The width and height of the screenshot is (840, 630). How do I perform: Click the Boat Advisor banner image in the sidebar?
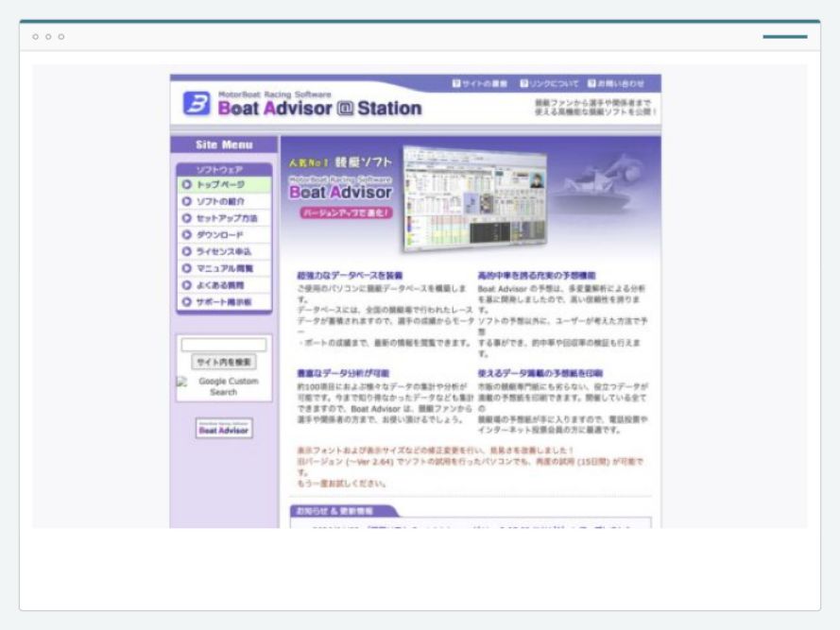(224, 428)
